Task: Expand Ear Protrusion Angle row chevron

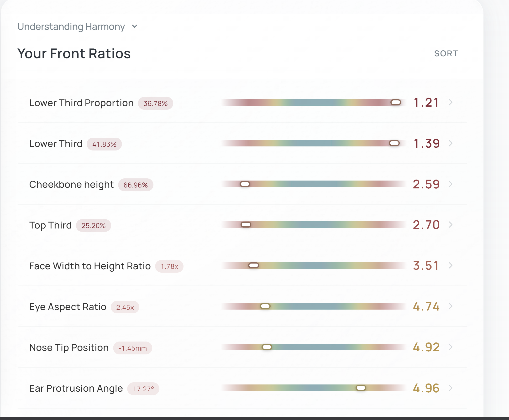Action: (x=451, y=388)
